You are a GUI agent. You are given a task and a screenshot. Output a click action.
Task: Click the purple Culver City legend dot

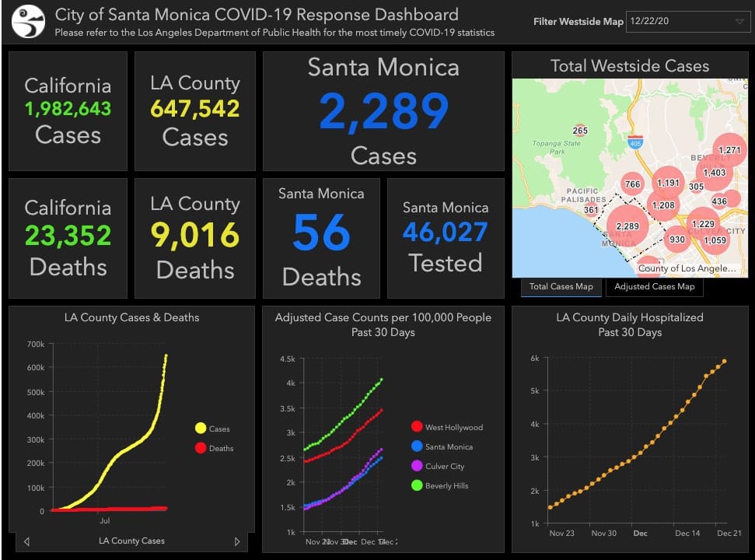(x=417, y=466)
